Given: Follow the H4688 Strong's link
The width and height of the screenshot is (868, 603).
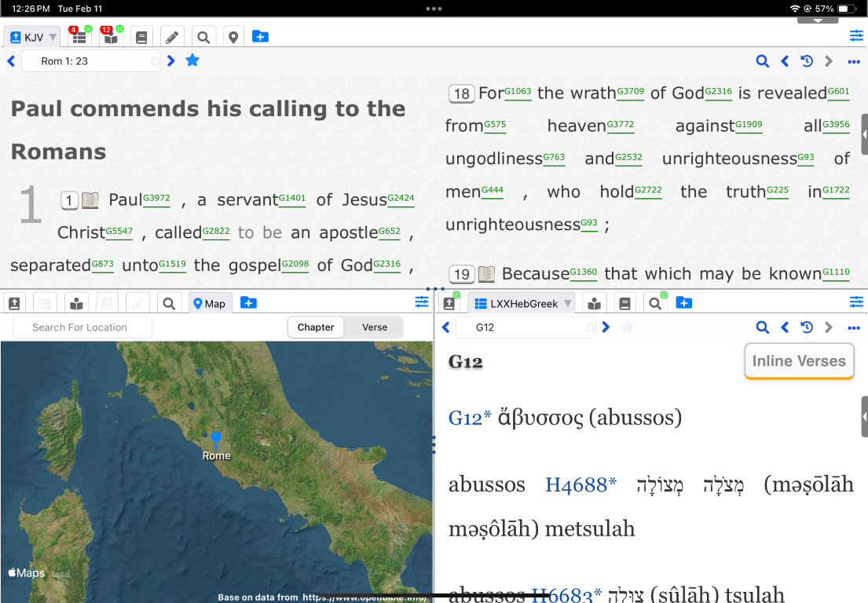Looking at the screenshot, I should click(580, 484).
